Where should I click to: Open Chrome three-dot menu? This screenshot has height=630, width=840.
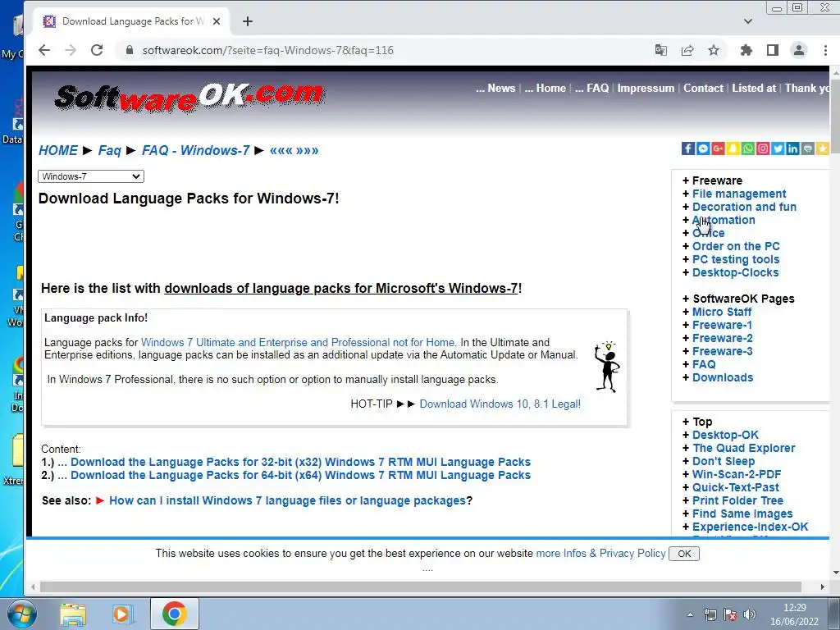(x=825, y=50)
